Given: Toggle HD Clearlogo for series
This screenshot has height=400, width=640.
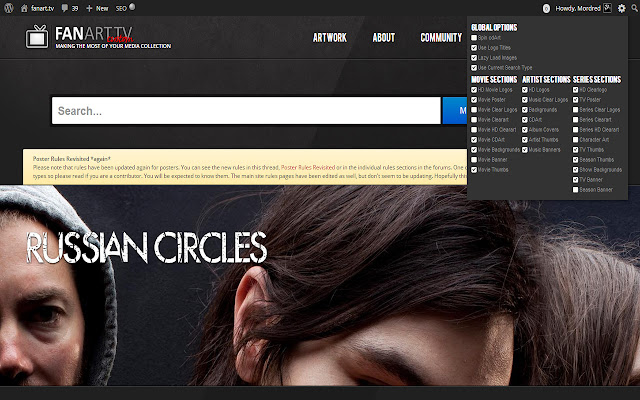Looking at the screenshot, I should [x=576, y=90].
